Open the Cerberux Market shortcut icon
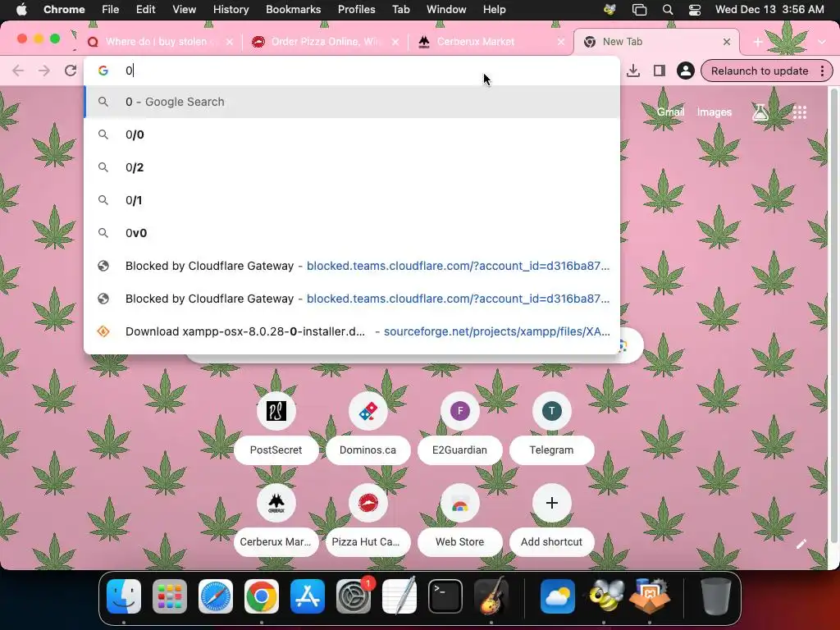Image resolution: width=840 pixels, height=630 pixels. [276, 503]
